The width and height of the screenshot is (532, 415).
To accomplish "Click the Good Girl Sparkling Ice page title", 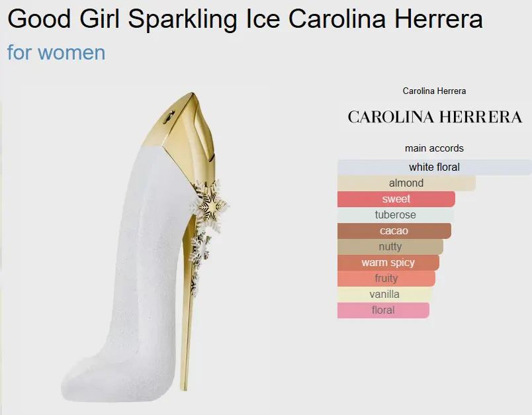I will pyautogui.click(x=245, y=20).
